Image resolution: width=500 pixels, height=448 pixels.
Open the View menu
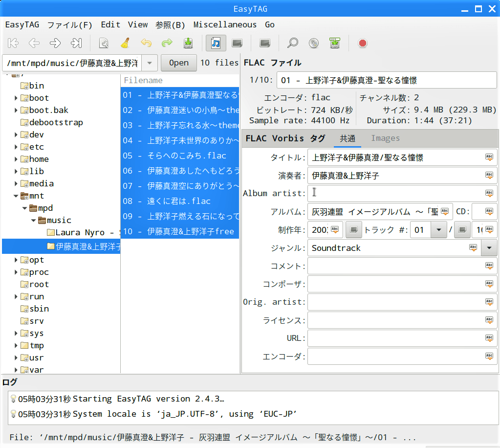(138, 24)
